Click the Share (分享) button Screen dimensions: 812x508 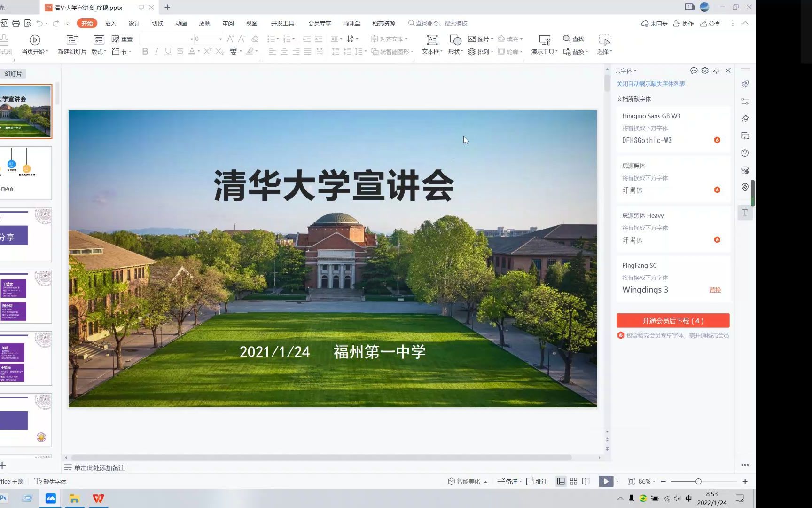point(710,24)
